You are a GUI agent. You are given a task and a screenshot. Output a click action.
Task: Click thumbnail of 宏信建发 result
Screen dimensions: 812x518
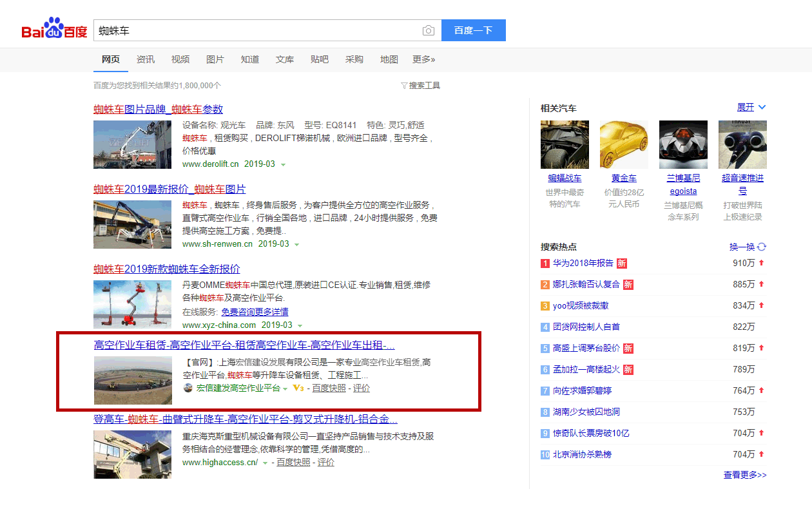click(132, 380)
